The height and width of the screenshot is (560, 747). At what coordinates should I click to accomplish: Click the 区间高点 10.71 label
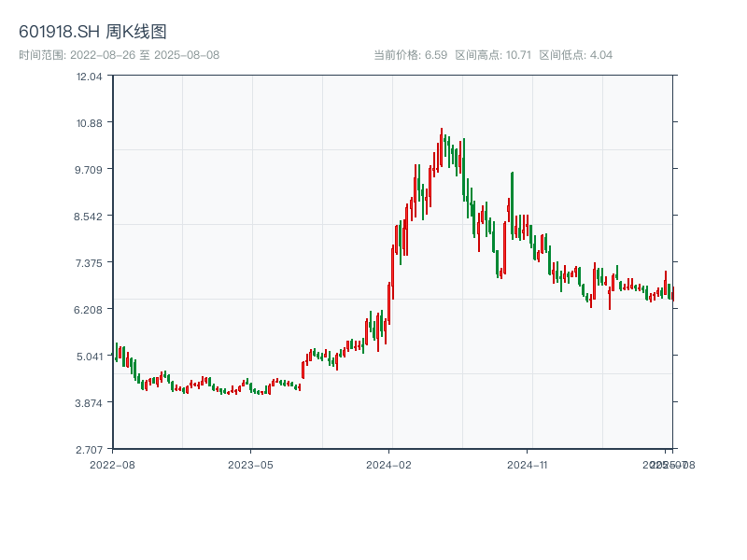point(493,55)
